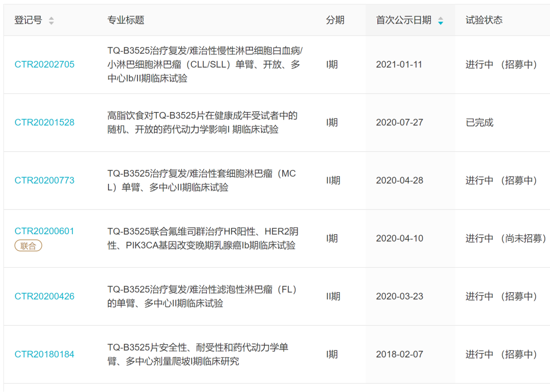Click date 2021-01-11
The height and width of the screenshot is (392, 550).
(x=399, y=65)
